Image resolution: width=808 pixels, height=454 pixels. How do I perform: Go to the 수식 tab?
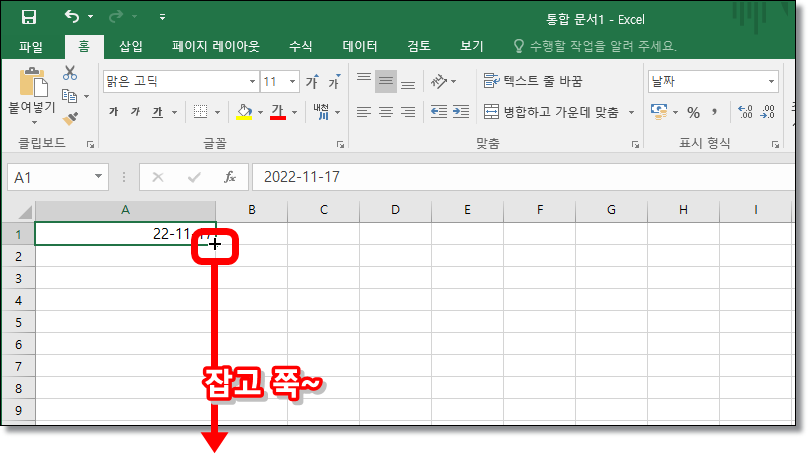point(300,46)
